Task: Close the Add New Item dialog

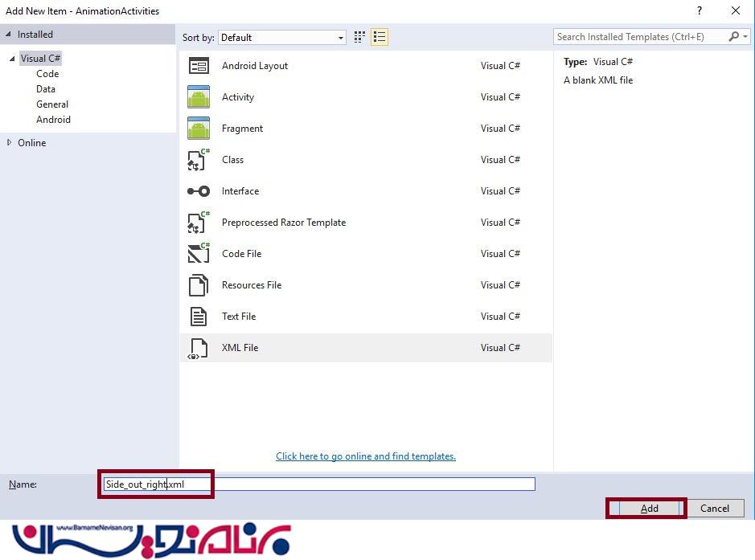Action: (x=736, y=10)
